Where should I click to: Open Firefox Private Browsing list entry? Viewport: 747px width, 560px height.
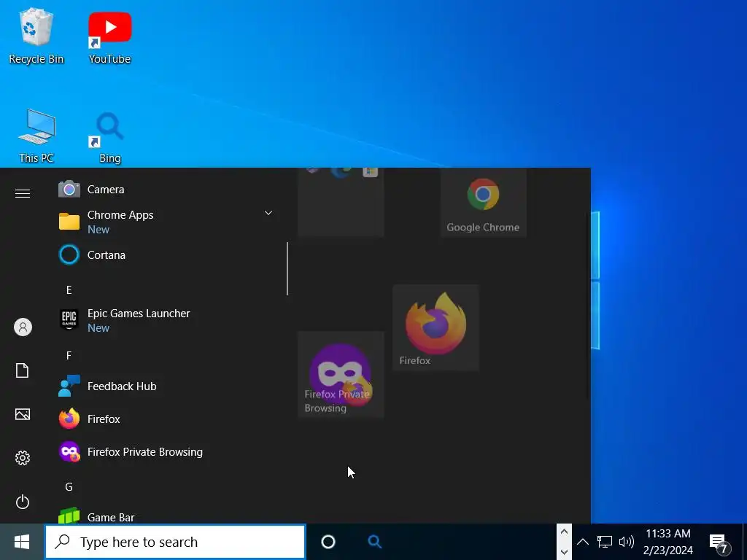click(167, 452)
